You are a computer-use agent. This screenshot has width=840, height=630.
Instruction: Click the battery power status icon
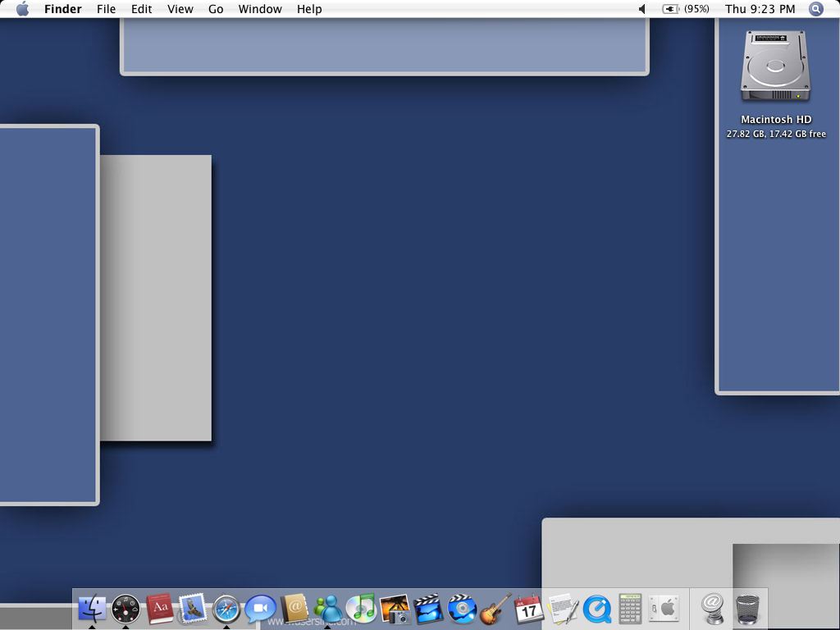(670, 9)
